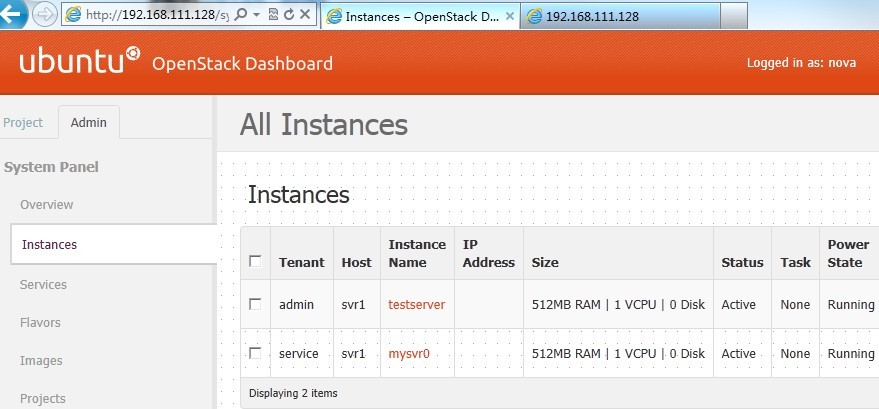
Task: Click the ubuntu logo in header
Action: point(80,60)
